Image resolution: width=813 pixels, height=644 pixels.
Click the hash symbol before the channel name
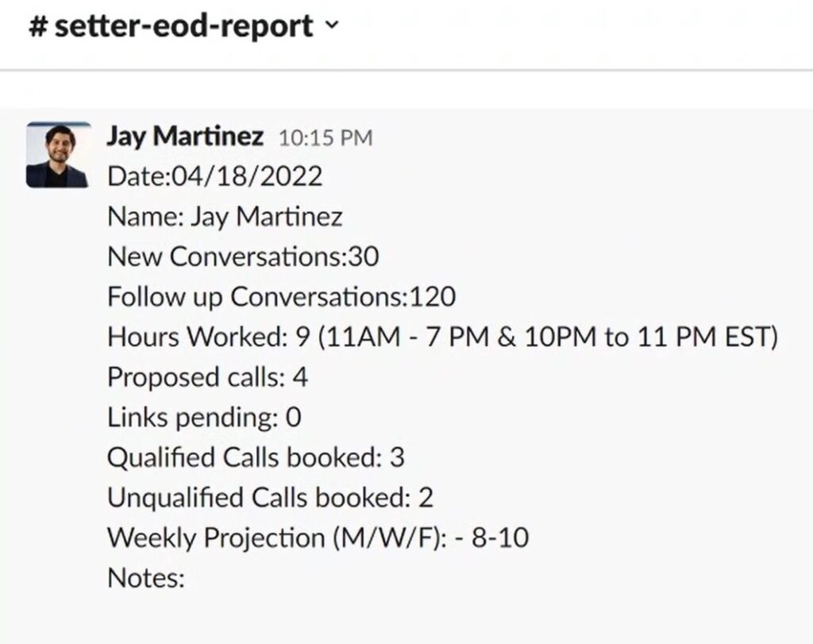point(37,27)
